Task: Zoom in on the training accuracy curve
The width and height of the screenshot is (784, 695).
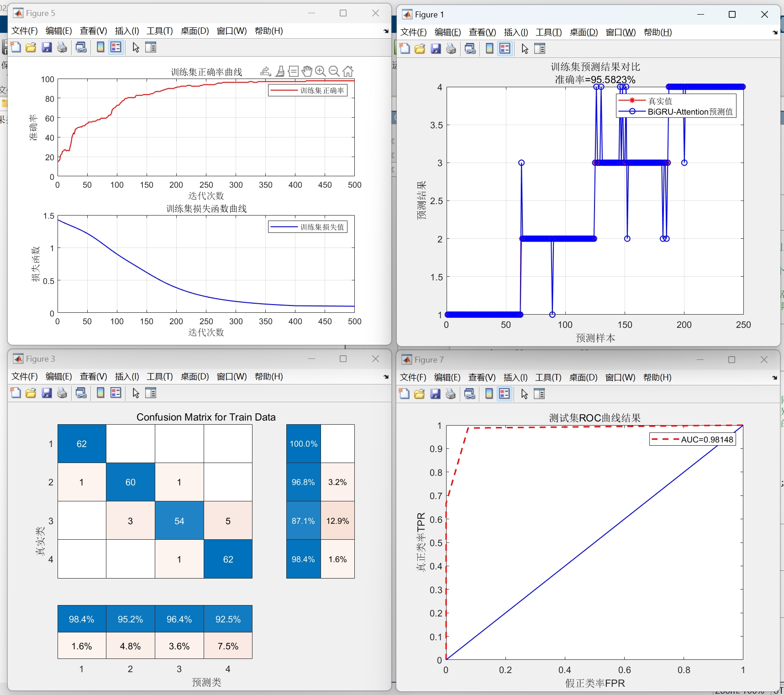Action: (320, 71)
